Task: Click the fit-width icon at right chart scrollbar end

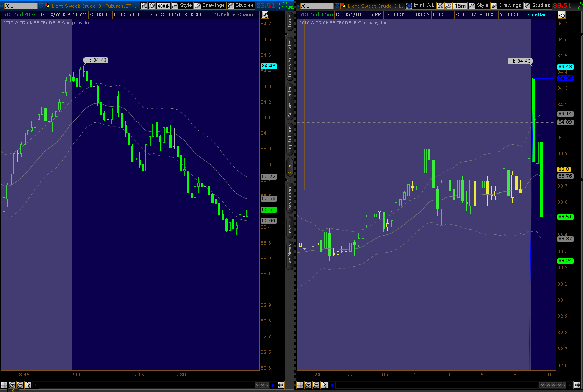Action: [577, 385]
